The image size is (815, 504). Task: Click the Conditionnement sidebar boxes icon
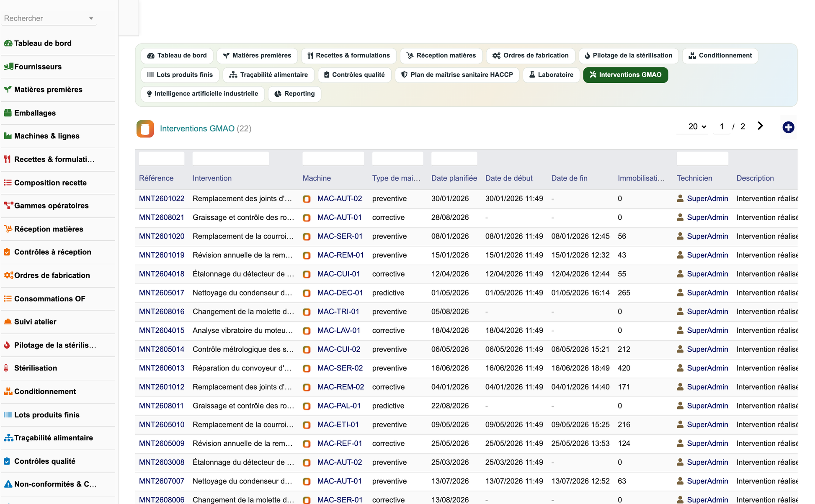(8, 391)
